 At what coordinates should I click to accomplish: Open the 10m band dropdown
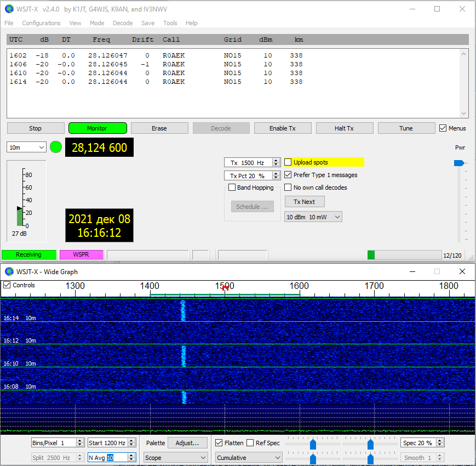[x=26, y=147]
